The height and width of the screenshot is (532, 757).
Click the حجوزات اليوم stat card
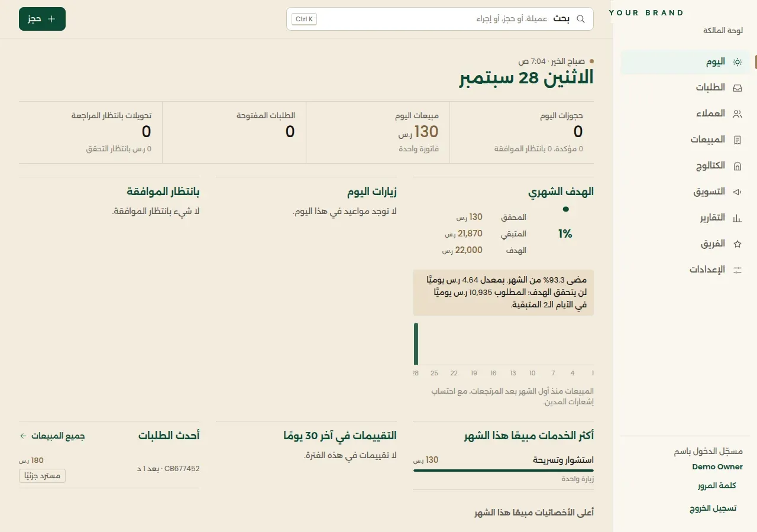(x=522, y=132)
